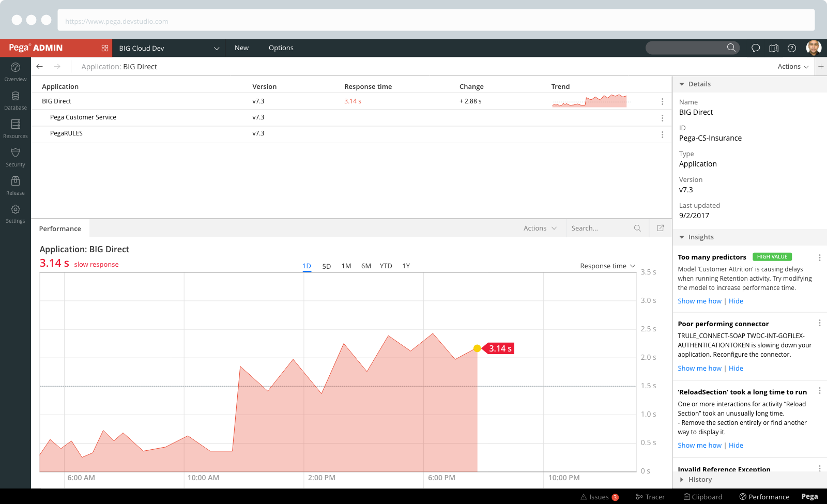
Task: Open Pega Customer Service row kebab menu
Action: (x=662, y=118)
